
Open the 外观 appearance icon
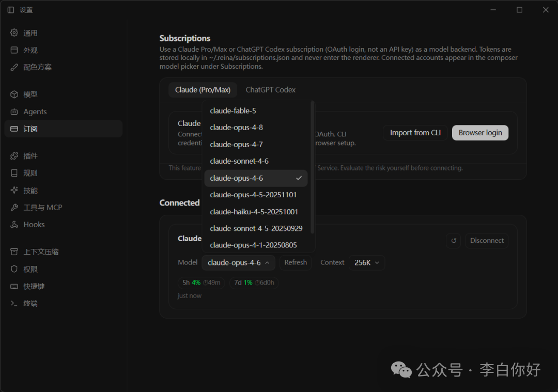point(14,50)
